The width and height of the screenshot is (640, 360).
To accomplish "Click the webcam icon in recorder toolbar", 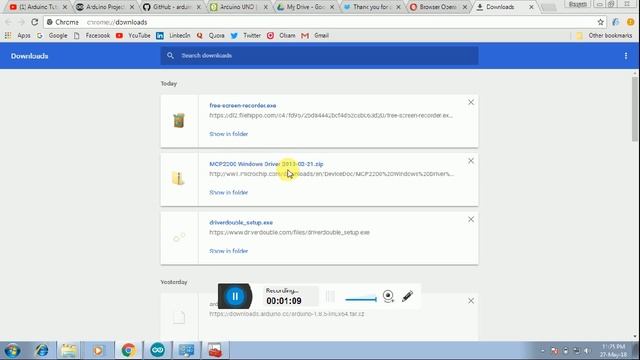I will click(x=388, y=296).
